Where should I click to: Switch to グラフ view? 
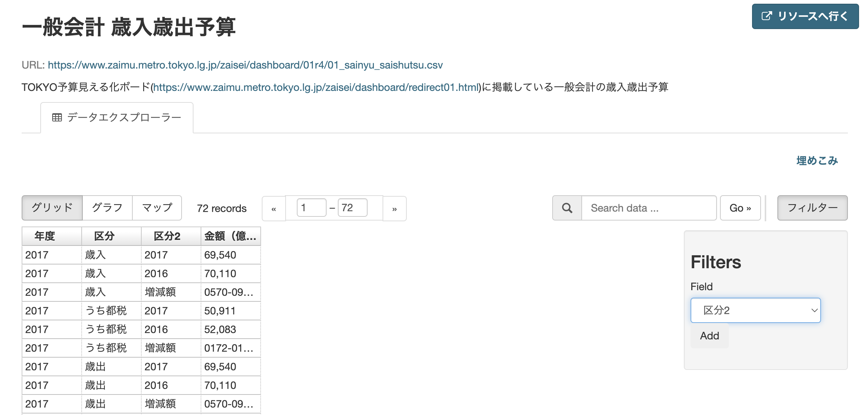tap(107, 208)
